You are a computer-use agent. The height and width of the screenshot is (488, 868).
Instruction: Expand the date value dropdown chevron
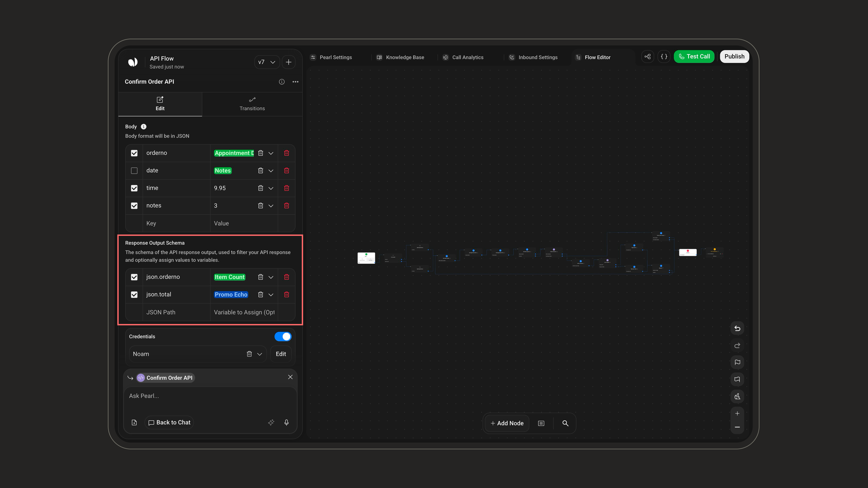pyautogui.click(x=271, y=170)
